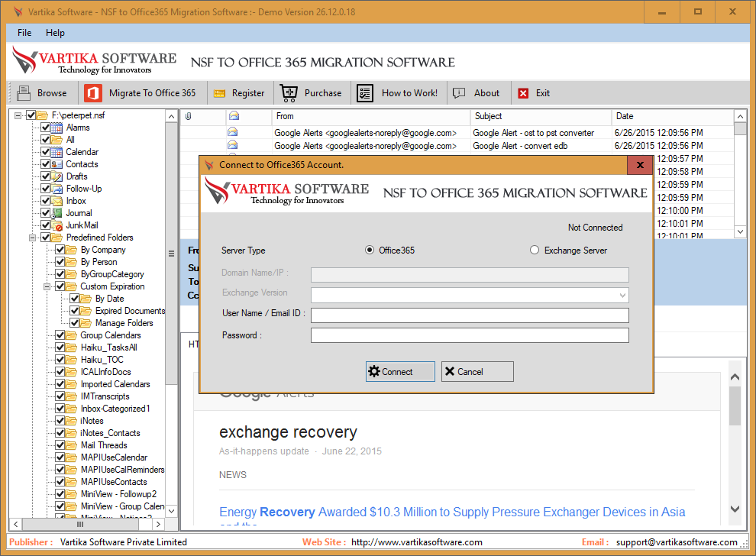Image resolution: width=756 pixels, height=556 pixels.
Task: Click the envelope icon column header
Action: [x=234, y=116]
